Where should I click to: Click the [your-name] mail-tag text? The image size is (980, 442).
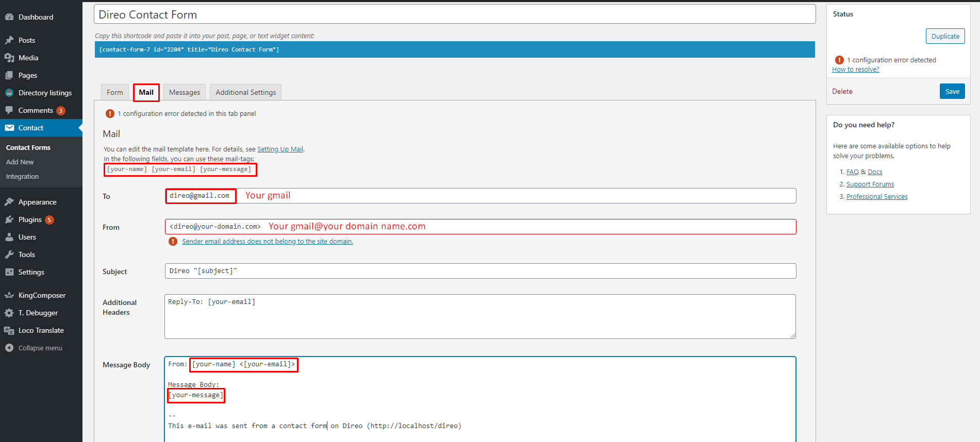click(127, 169)
